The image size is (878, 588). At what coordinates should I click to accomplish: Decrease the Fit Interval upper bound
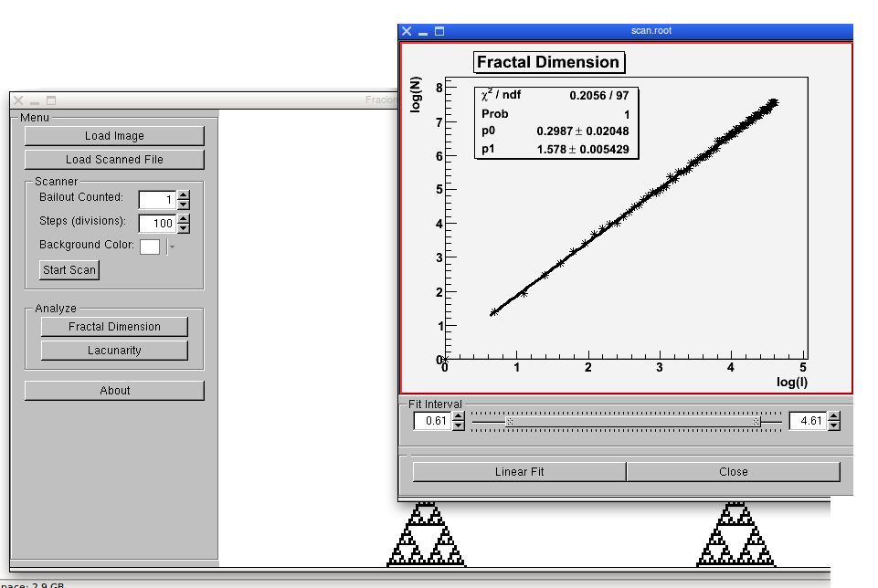[x=833, y=425]
